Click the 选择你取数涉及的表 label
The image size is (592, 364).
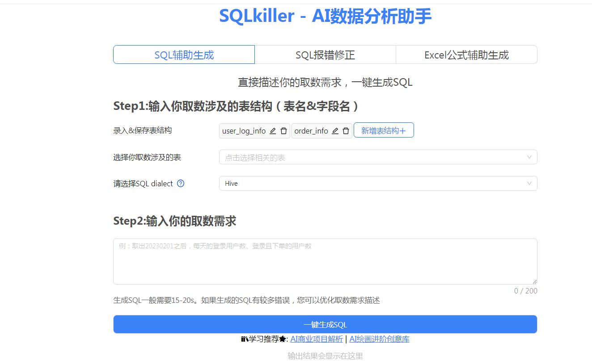(x=147, y=157)
